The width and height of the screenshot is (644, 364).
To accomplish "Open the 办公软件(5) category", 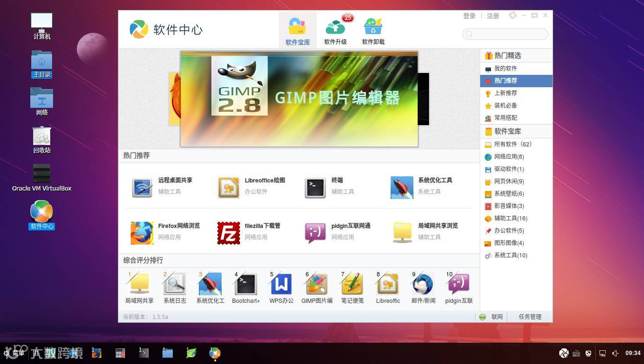I will (x=516, y=231).
